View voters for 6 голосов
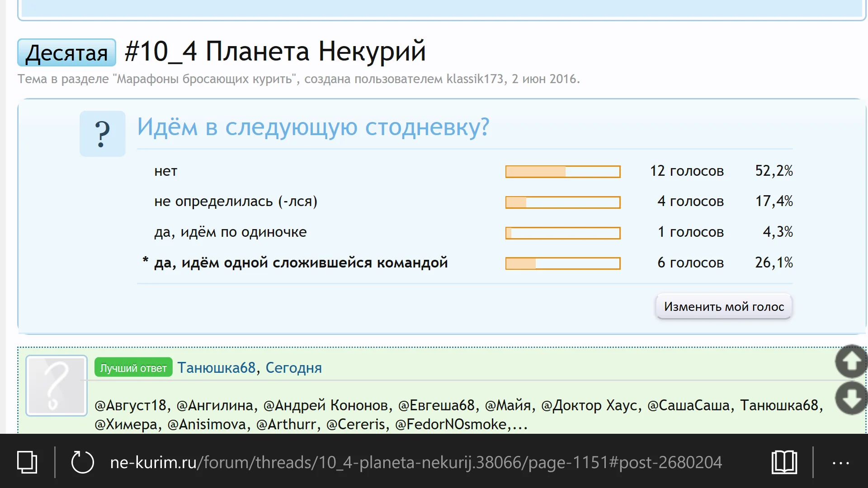 tap(690, 263)
